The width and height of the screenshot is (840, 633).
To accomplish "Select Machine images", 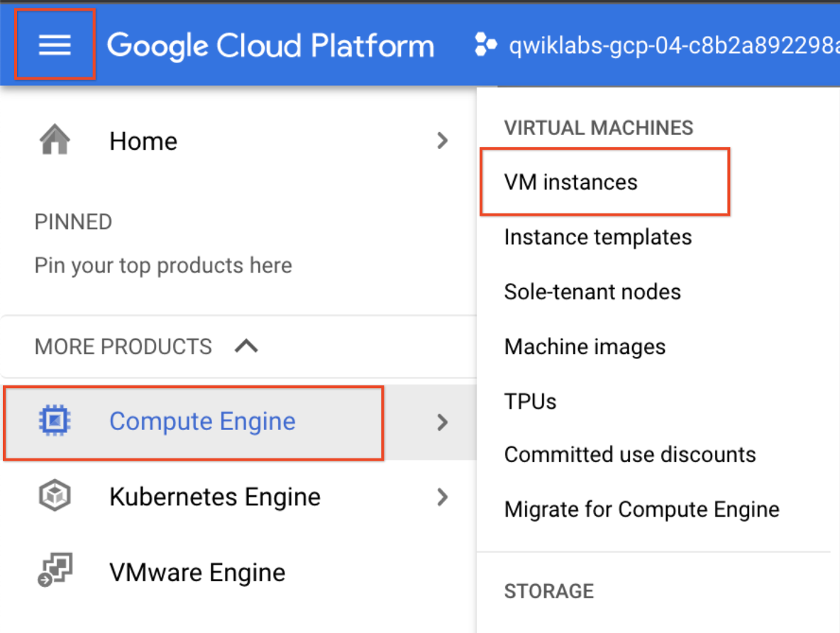I will 585,347.
